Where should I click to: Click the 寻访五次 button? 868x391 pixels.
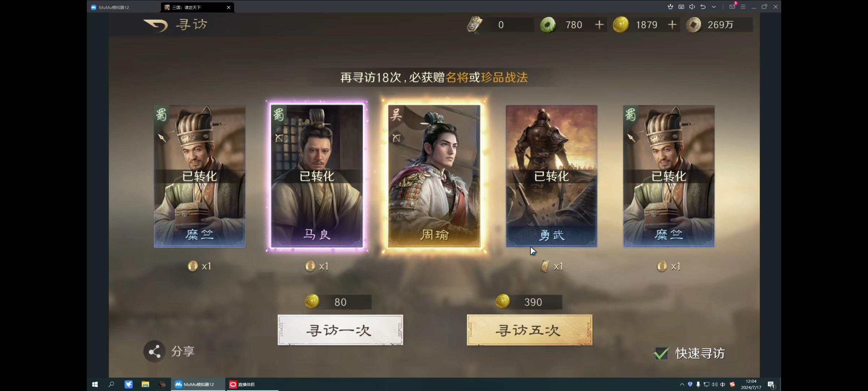tap(529, 330)
